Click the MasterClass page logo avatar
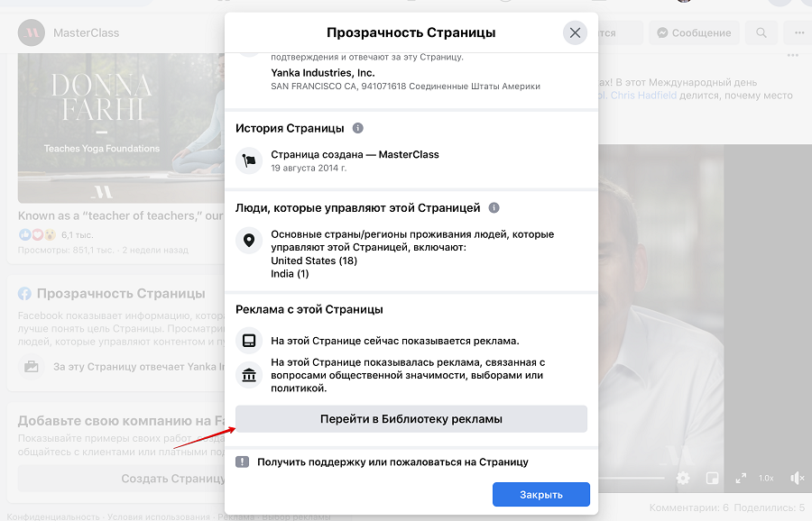 click(32, 32)
